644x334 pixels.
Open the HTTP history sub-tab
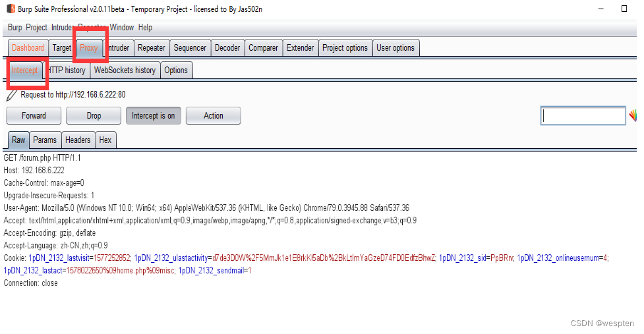tap(67, 70)
